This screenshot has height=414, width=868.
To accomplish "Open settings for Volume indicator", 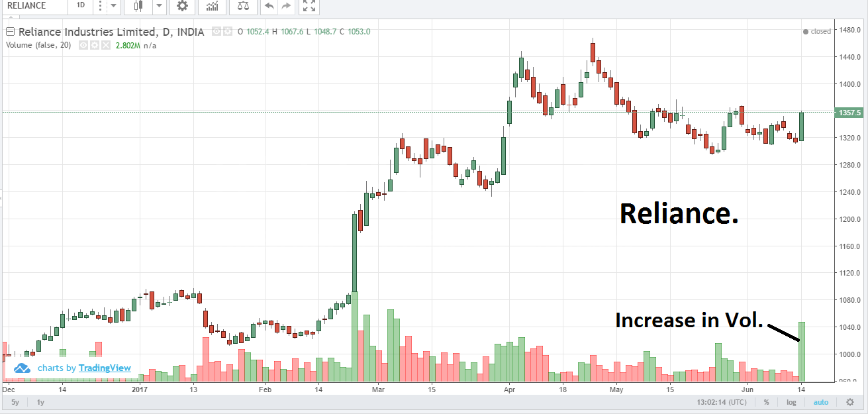I will (94, 45).
